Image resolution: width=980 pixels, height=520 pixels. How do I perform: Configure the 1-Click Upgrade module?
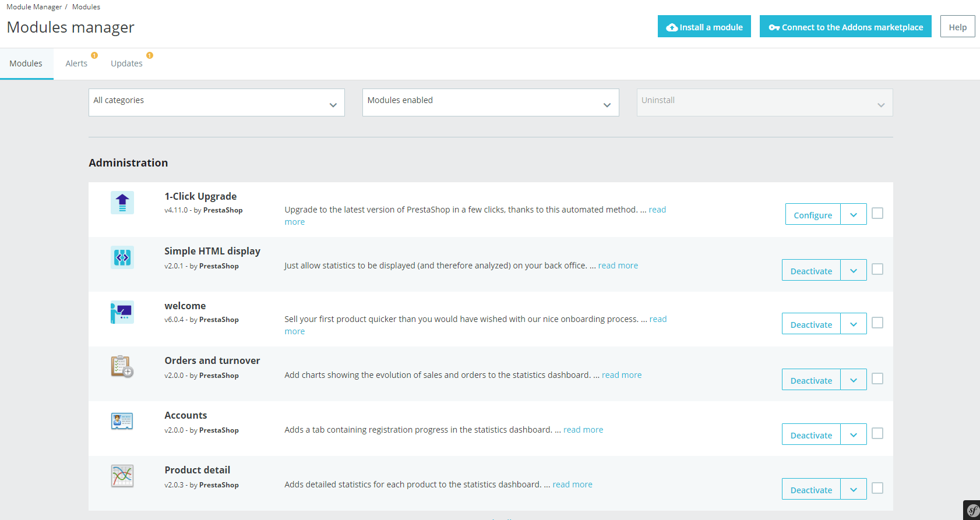(x=813, y=214)
